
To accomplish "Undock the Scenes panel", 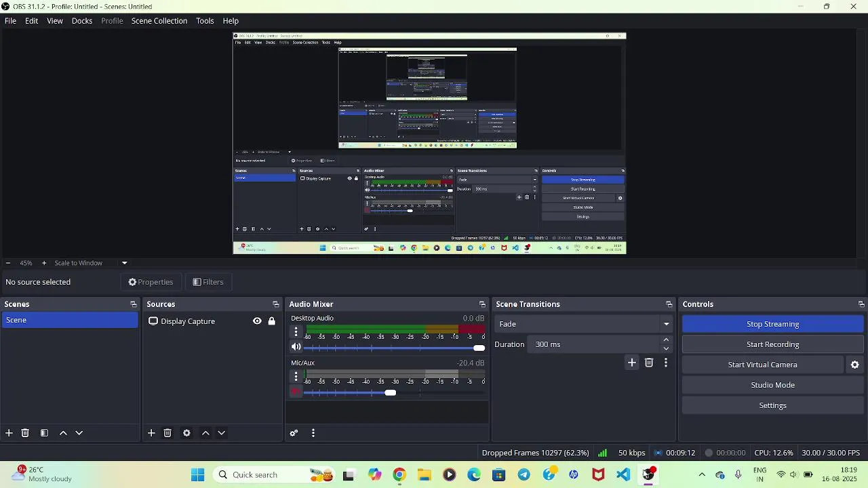I will 133,304.
